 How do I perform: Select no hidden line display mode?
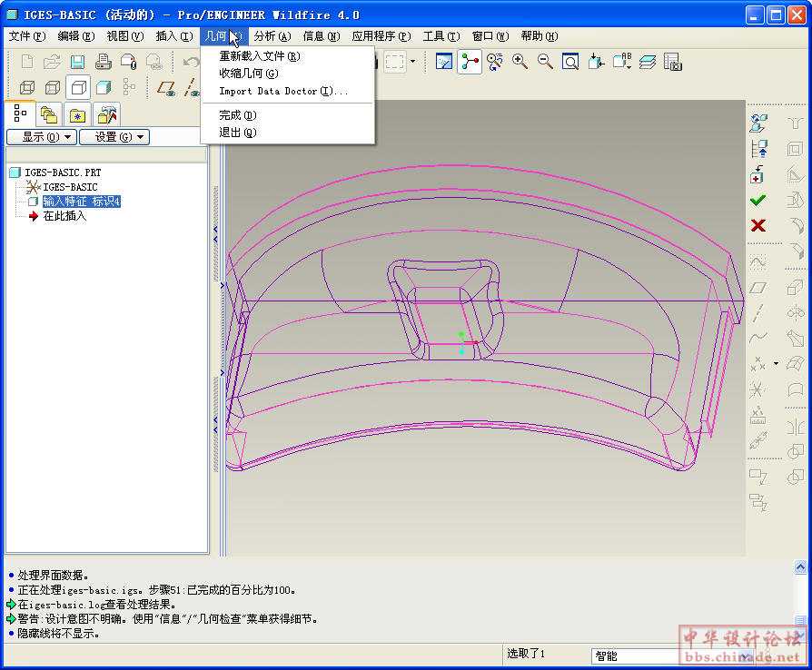78,87
